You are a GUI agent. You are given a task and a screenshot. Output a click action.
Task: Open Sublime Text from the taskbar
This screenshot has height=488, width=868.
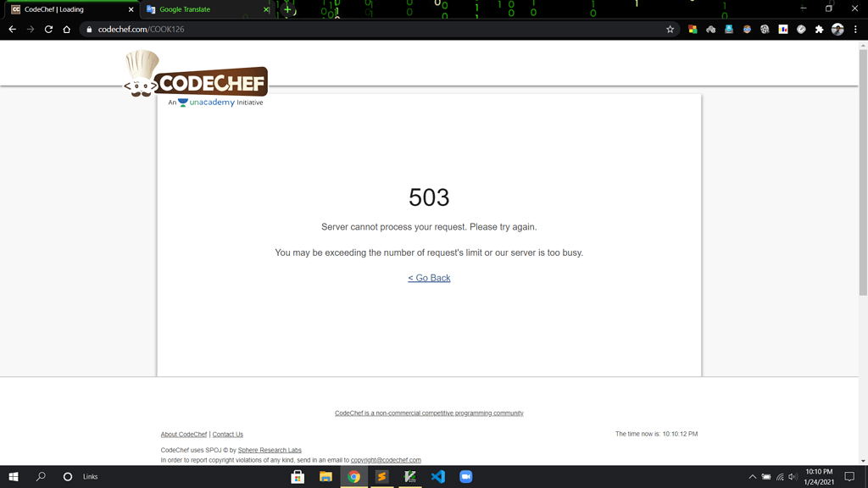381,476
